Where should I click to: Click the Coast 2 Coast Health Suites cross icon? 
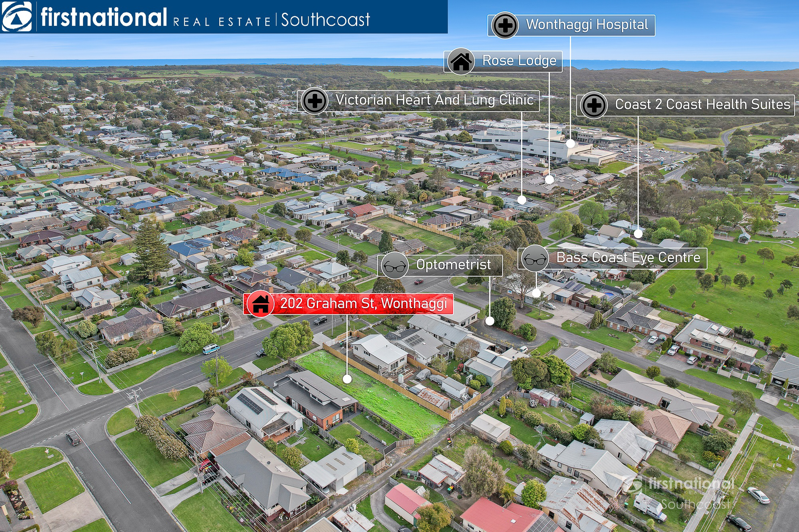pyautogui.click(x=594, y=105)
